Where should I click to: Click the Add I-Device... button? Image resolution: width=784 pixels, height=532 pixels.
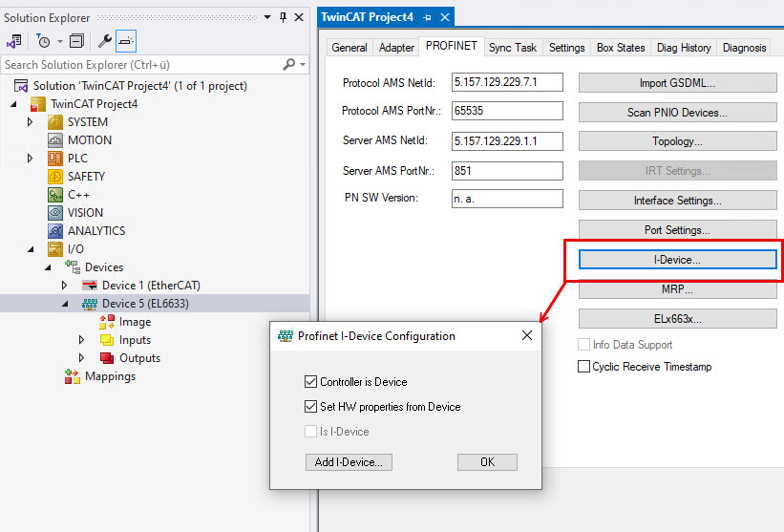click(349, 462)
